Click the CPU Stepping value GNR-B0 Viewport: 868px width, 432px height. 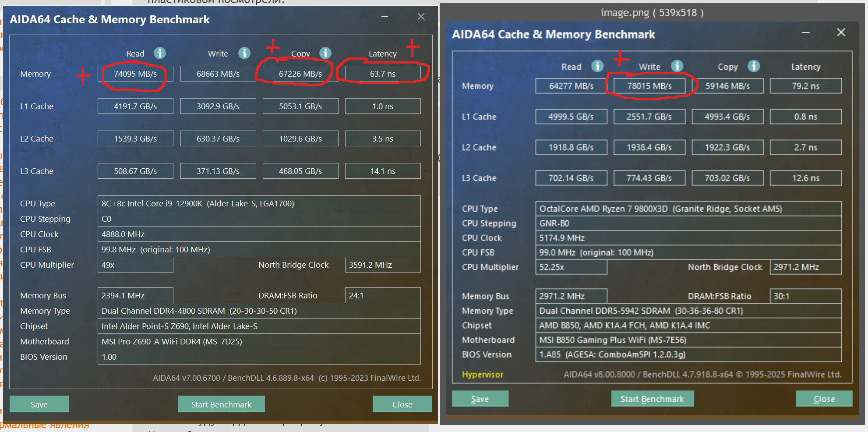click(688, 223)
